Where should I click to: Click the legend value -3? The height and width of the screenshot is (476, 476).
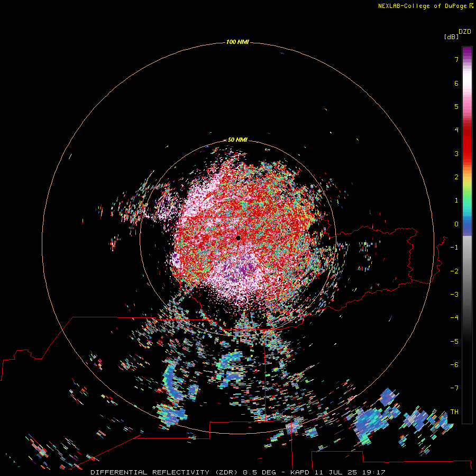pos(454,295)
